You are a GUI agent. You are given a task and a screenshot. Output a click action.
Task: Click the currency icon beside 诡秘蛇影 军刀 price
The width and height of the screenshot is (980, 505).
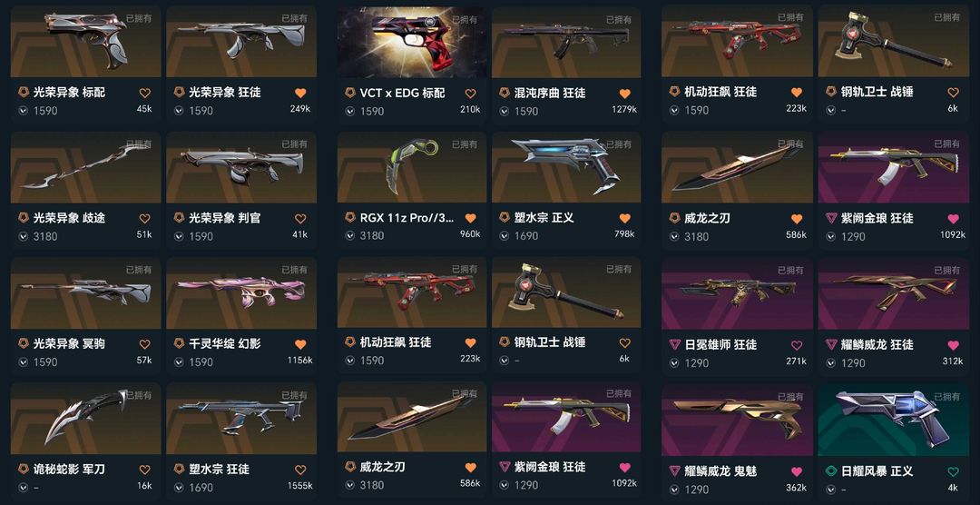(x=23, y=487)
